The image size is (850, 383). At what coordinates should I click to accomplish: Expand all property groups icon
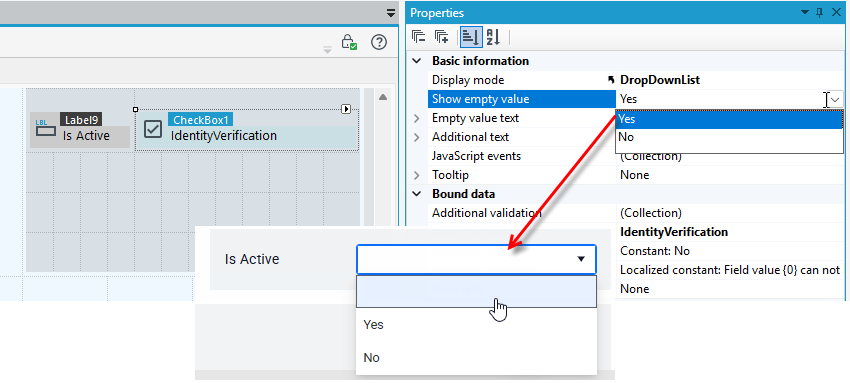click(x=441, y=37)
